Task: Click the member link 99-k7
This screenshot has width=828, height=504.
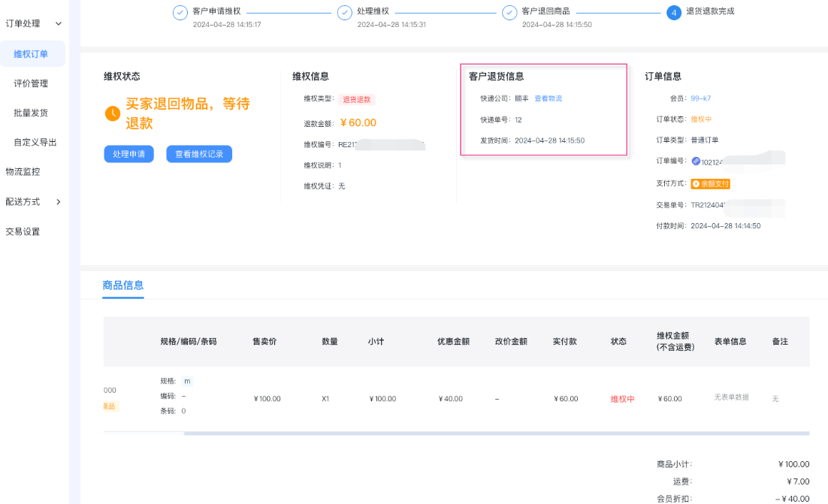Action: (700, 98)
